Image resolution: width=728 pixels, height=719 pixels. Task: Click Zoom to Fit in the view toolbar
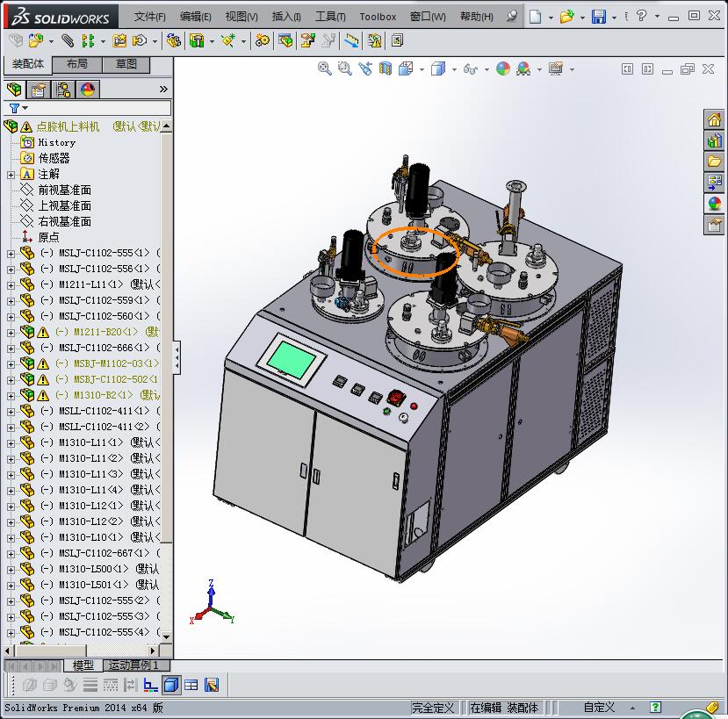(325, 68)
